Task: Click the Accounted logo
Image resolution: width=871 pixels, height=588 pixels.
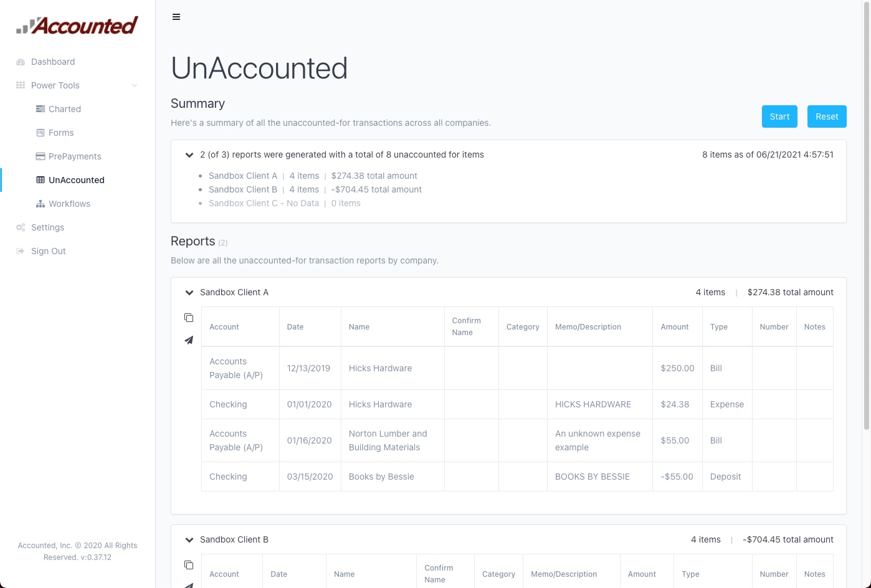Action: click(77, 26)
